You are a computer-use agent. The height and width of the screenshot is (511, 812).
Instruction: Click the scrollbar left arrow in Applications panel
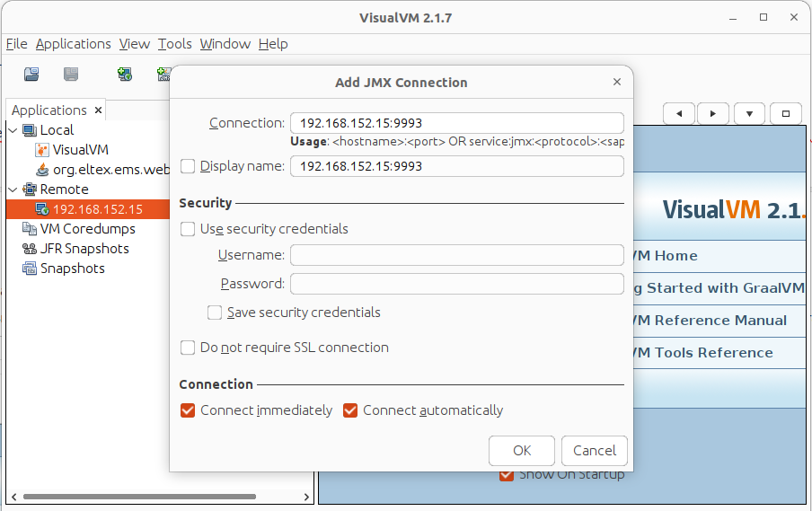14,497
